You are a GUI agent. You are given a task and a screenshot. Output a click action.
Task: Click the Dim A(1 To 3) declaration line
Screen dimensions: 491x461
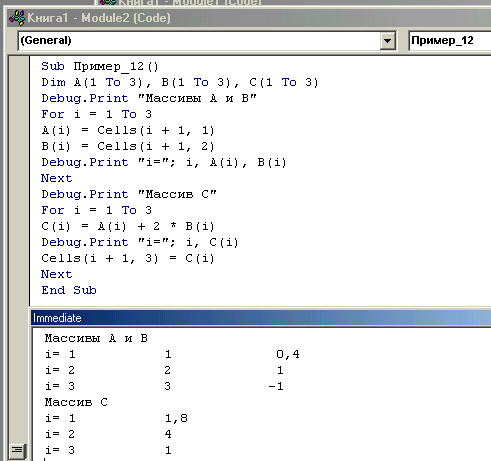(x=180, y=83)
